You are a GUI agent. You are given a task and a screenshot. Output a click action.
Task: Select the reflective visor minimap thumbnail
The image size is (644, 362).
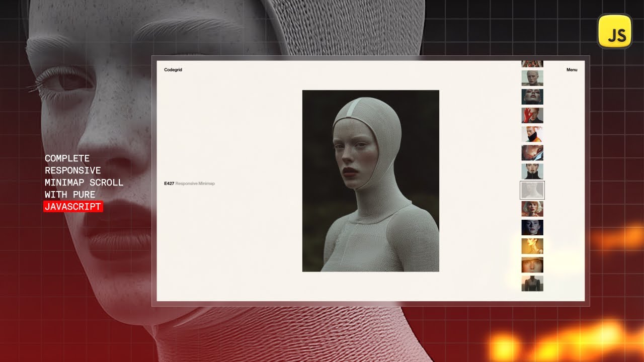click(532, 153)
